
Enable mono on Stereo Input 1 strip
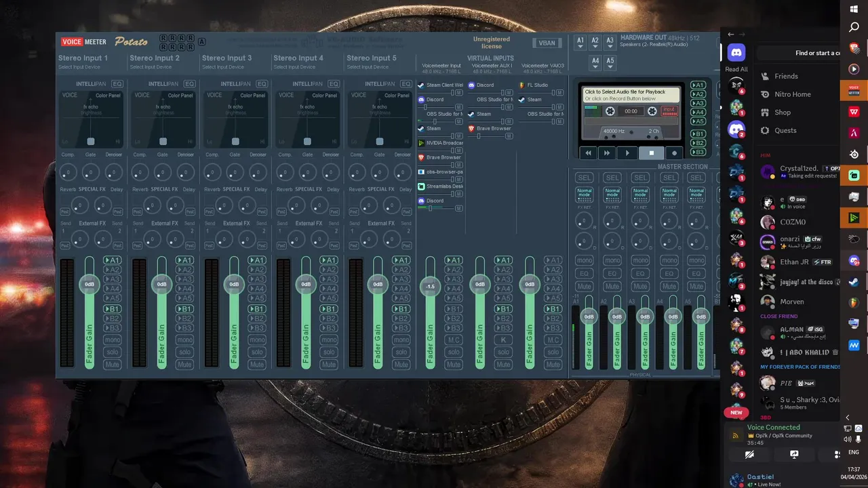pyautogui.click(x=113, y=340)
